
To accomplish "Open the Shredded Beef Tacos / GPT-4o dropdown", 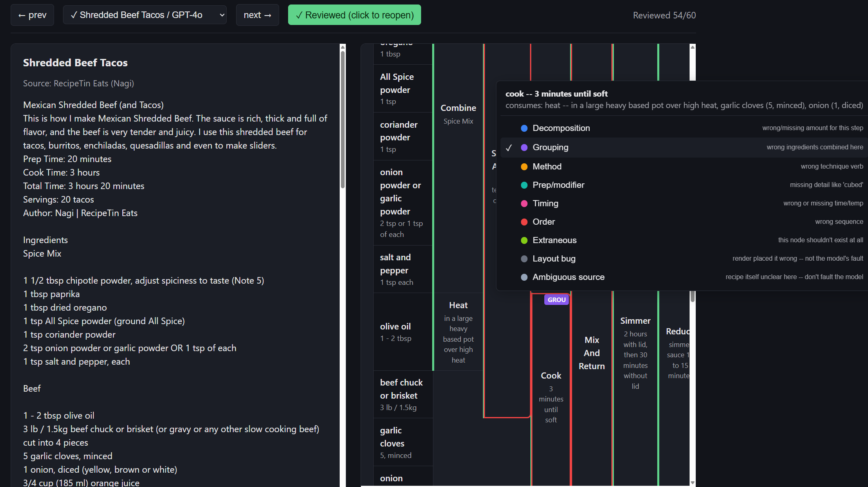I will coord(145,15).
